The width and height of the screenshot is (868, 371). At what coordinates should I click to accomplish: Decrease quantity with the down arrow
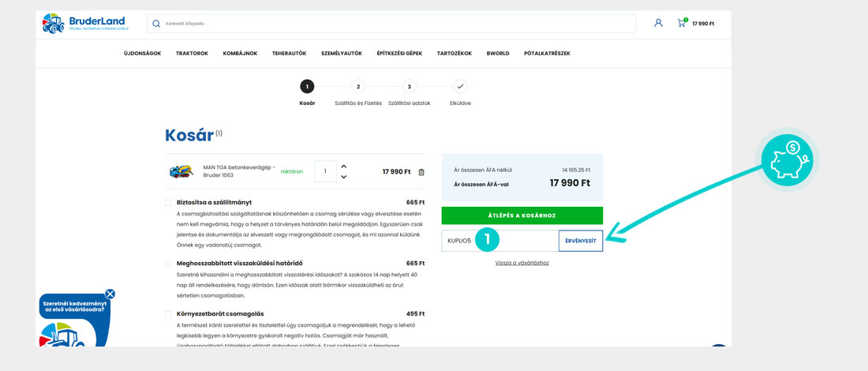point(344,177)
